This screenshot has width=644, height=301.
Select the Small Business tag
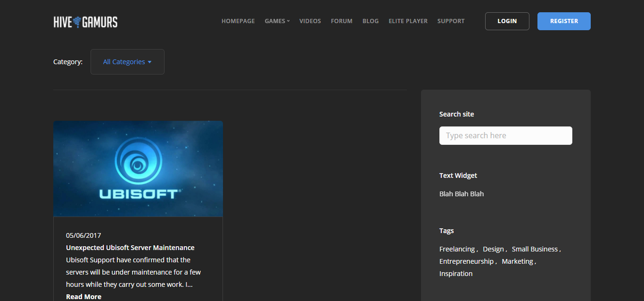pos(535,249)
